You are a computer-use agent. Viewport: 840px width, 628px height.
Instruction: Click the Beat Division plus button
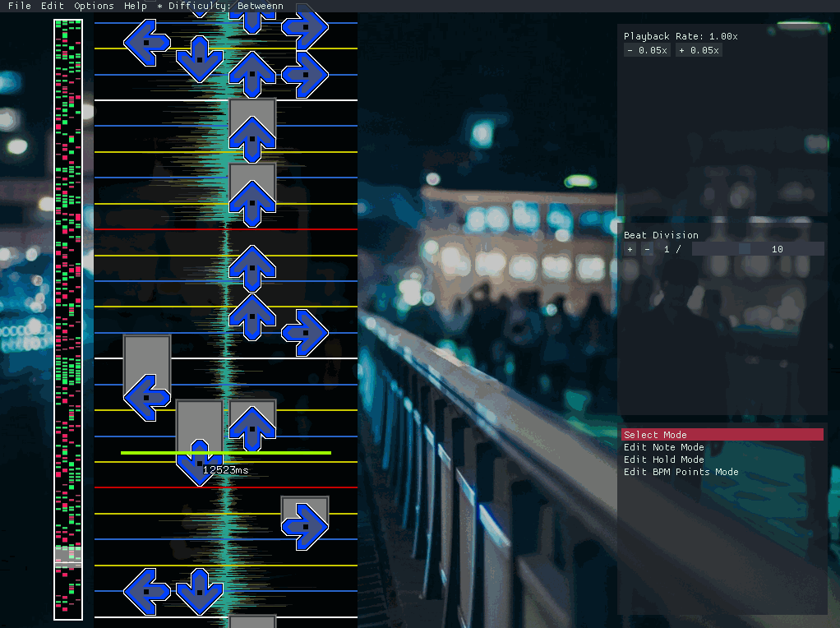point(630,249)
